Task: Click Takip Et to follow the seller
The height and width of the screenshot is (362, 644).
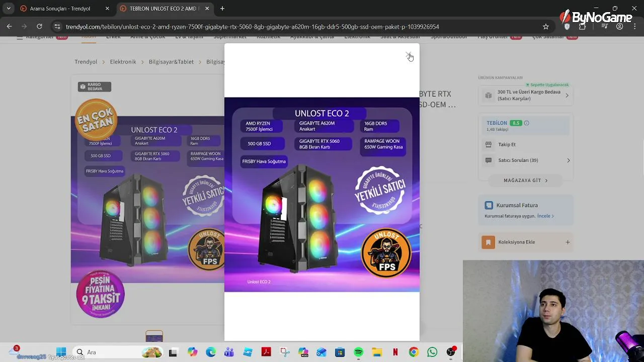Action: (507, 145)
